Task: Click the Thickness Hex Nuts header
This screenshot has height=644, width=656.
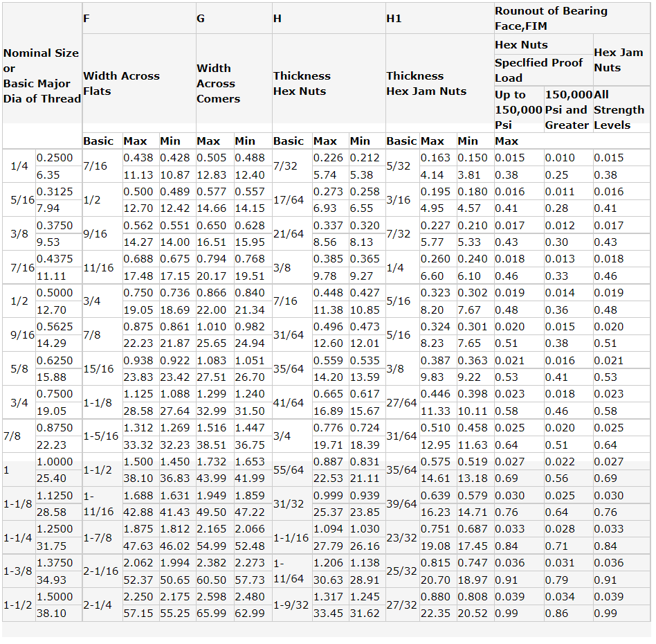Action: coord(302,83)
